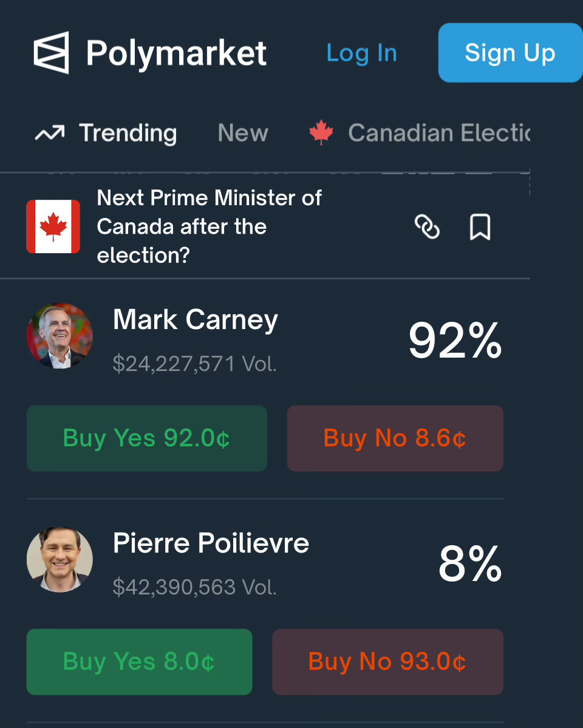Click the Trending arrow icon

point(49,133)
